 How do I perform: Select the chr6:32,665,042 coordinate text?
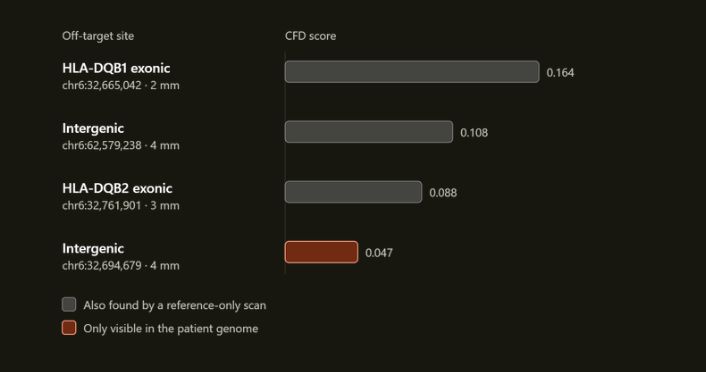[x=102, y=85]
